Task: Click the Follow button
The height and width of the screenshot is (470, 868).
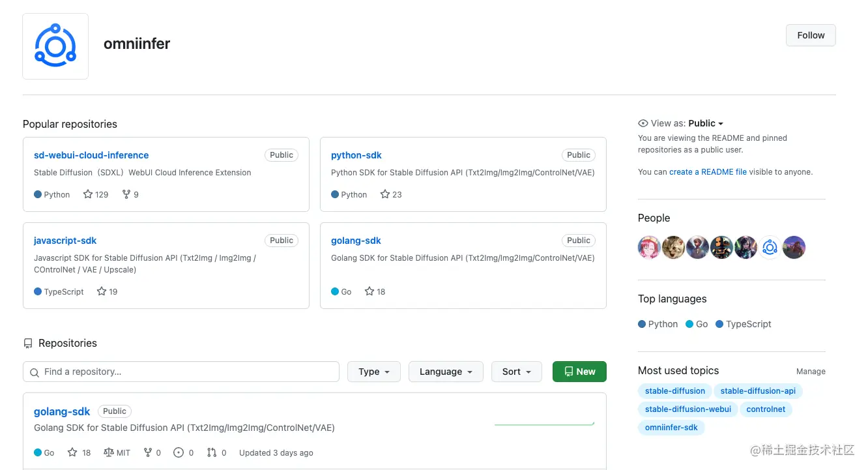Action: tap(811, 35)
